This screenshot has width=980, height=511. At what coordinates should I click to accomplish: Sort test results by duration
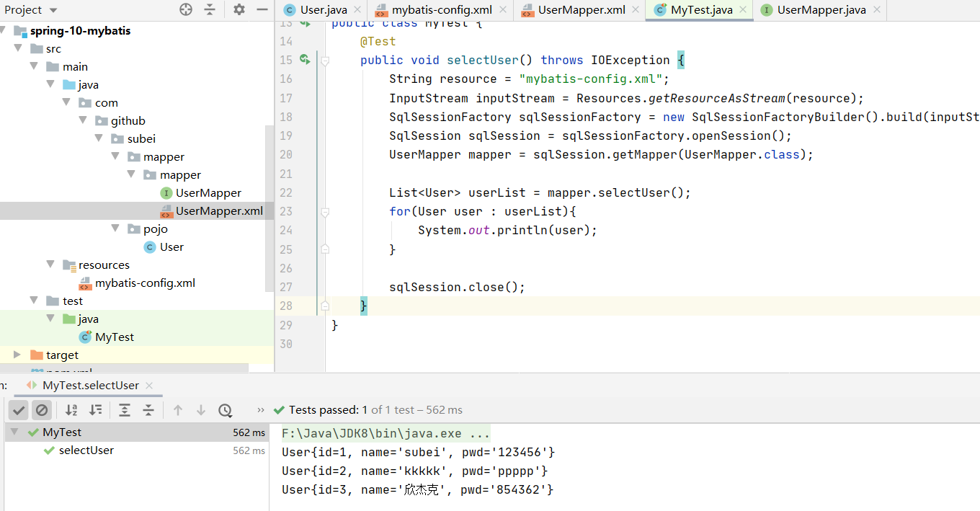coord(95,410)
